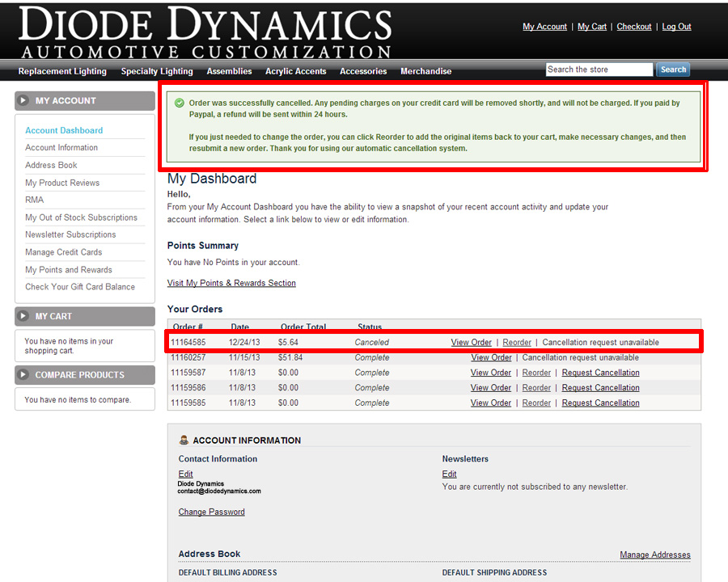Go to Checkout in header
728x582 pixels.
point(633,27)
